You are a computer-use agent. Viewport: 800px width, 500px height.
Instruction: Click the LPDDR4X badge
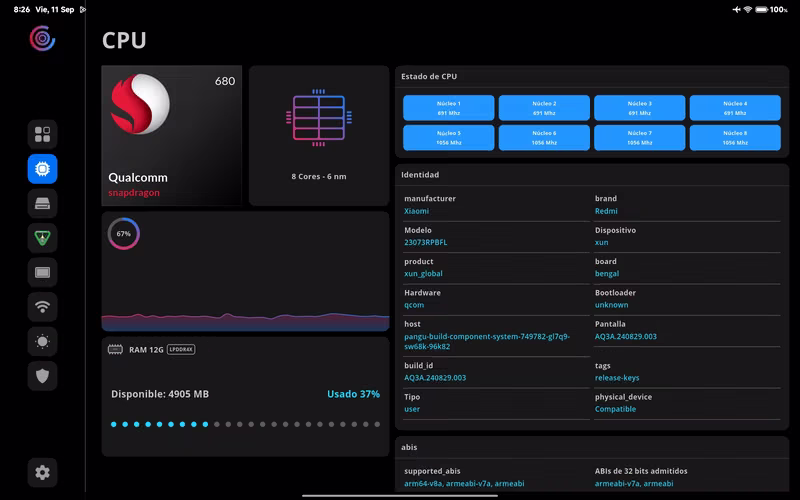pos(181,349)
